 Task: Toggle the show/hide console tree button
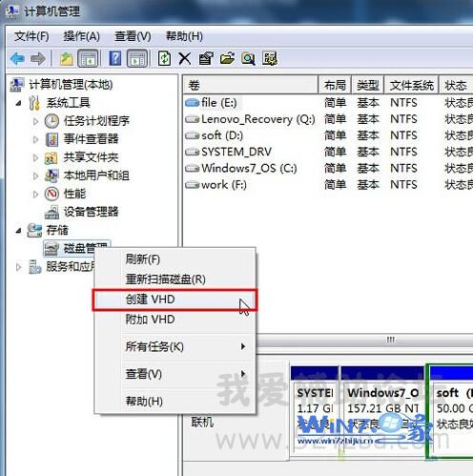point(88,59)
